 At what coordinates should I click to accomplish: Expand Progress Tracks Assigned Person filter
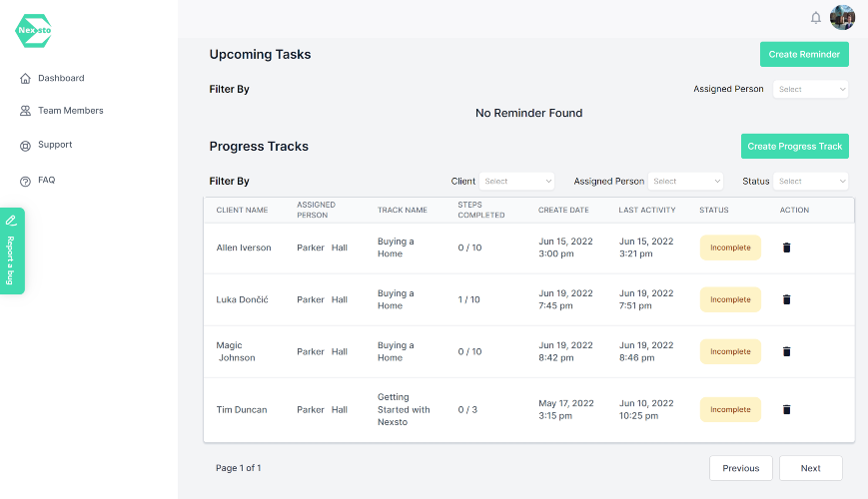(x=685, y=182)
